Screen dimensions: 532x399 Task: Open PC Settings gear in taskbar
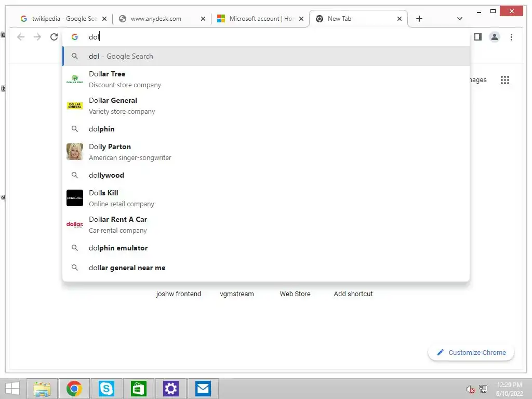click(170, 389)
